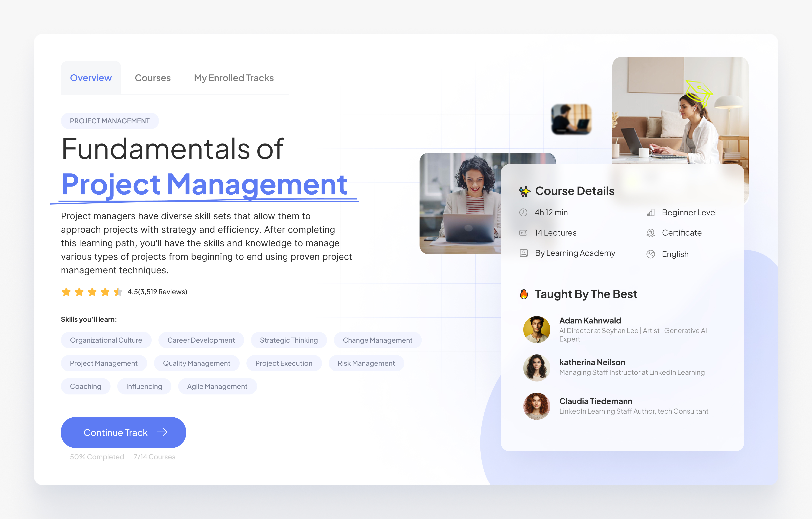Click the third rating star

click(92, 292)
